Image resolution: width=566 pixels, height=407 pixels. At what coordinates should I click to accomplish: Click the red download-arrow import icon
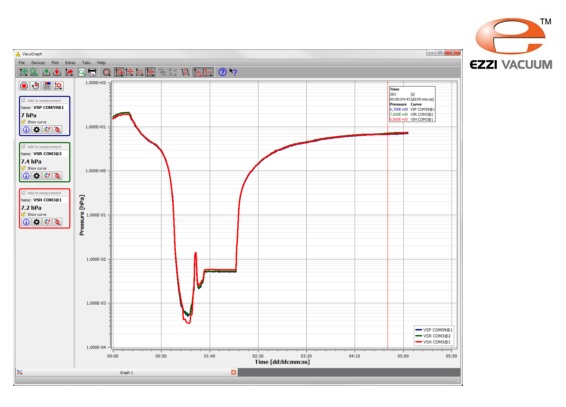(x=57, y=72)
